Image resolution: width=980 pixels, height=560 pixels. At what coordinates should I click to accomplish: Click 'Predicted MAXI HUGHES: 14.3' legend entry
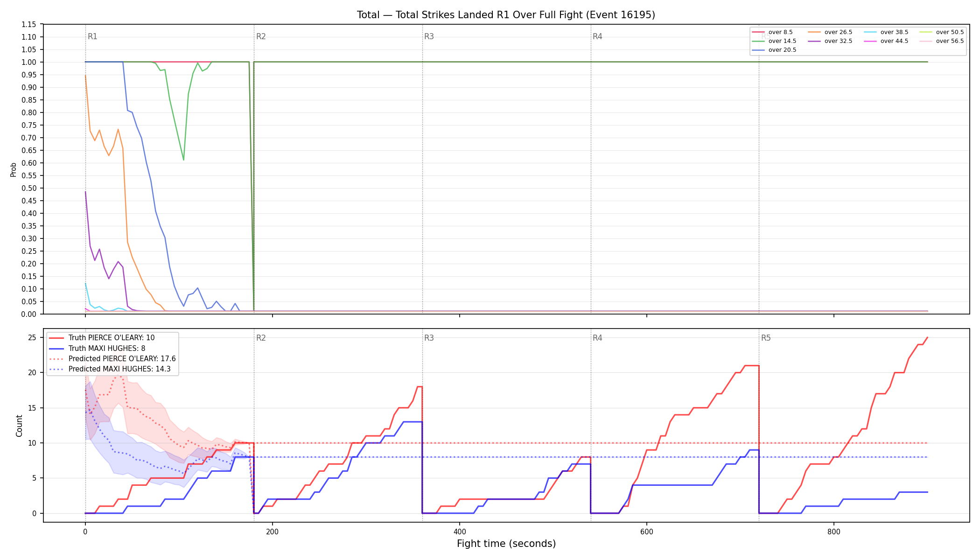click(x=110, y=369)
